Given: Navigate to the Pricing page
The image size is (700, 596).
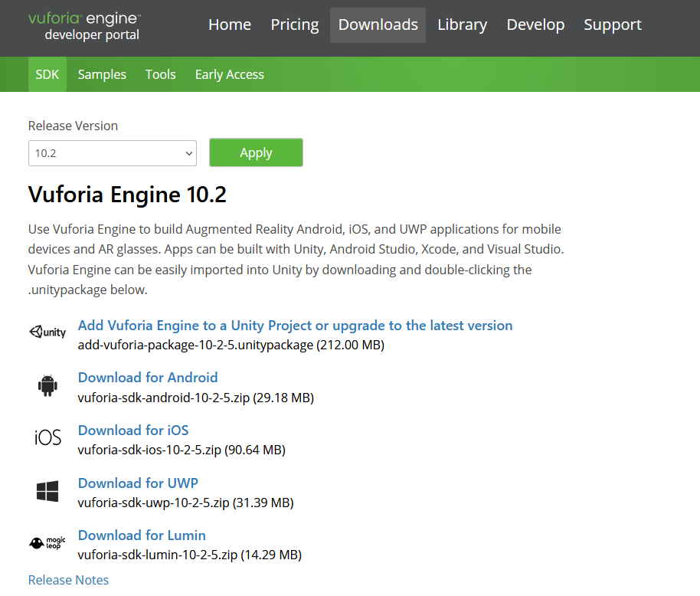Looking at the screenshot, I should point(294,25).
